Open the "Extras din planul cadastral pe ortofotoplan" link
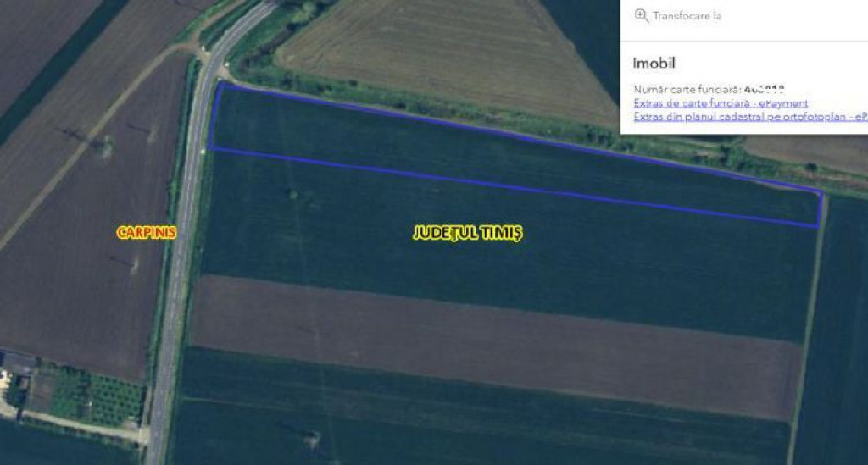Image resolution: width=868 pixels, height=465 pixels. [x=751, y=117]
